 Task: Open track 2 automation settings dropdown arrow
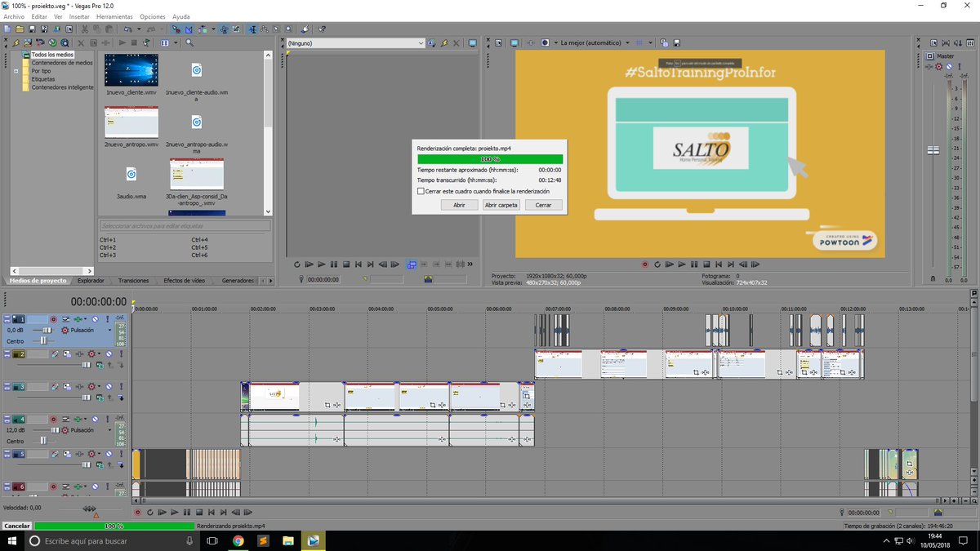[99, 353]
